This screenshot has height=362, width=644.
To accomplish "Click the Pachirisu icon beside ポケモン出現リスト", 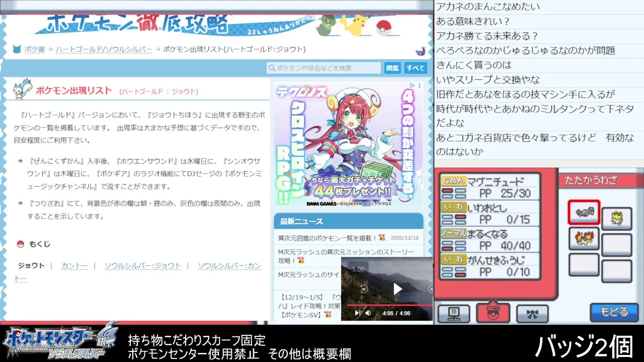I will tap(23, 89).
